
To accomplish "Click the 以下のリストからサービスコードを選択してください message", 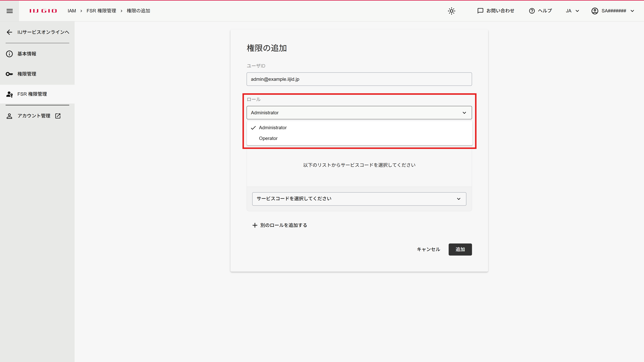I will pyautogui.click(x=359, y=165).
